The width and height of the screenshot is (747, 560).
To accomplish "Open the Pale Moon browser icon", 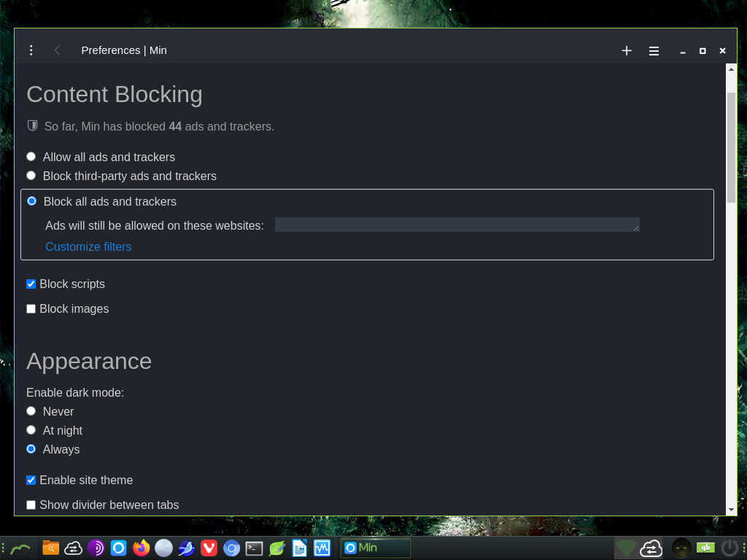I will pyautogui.click(x=163, y=548).
